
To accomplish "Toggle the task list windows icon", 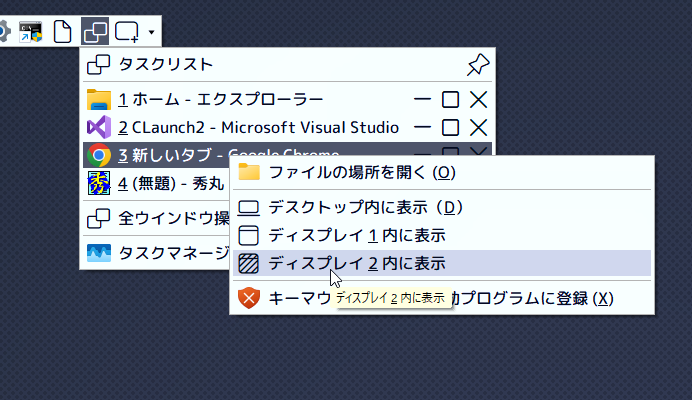I will coord(95,31).
